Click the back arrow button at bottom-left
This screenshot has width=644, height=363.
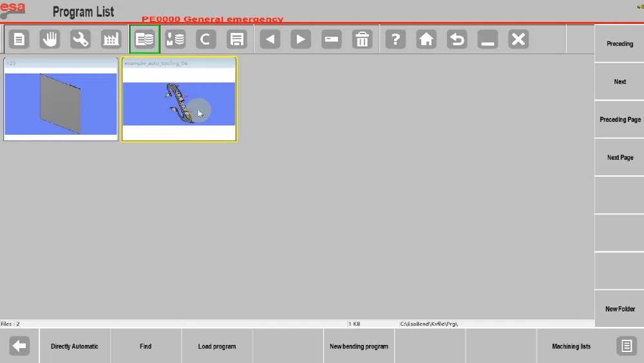pos(19,346)
